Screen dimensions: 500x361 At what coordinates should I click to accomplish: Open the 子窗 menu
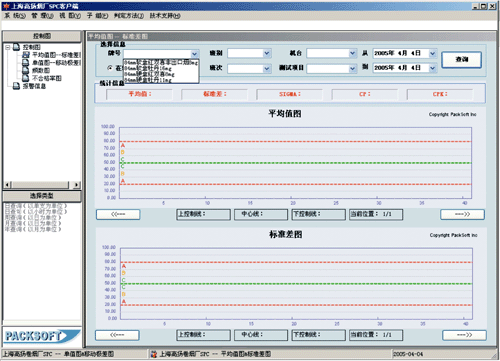pyautogui.click(x=97, y=16)
